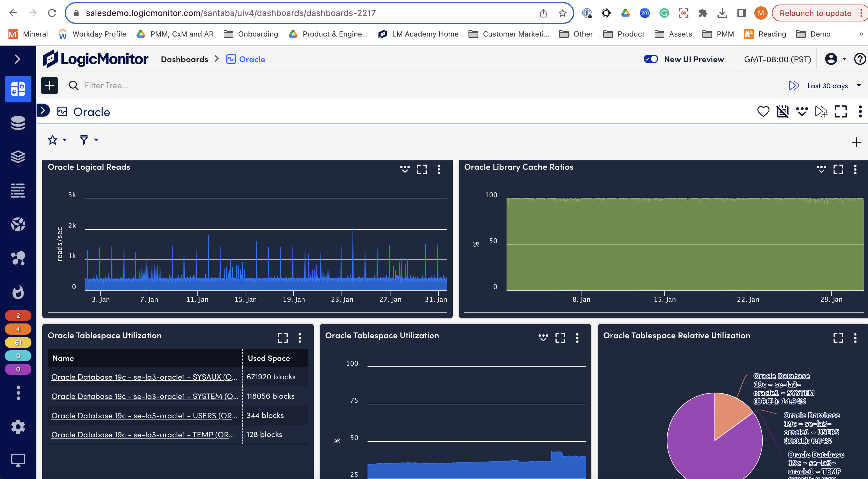The width and height of the screenshot is (868, 479).
Task: Click the add new dashboard plus button
Action: coord(50,85)
